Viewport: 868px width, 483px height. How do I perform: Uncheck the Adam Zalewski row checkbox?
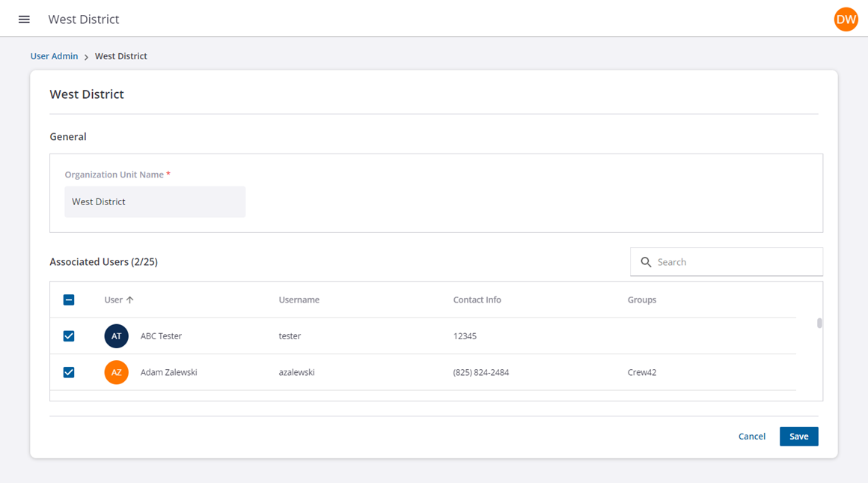point(69,372)
